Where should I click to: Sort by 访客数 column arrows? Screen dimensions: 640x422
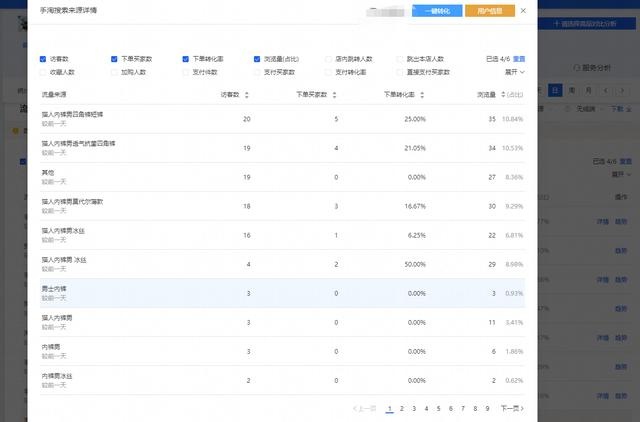coord(246,95)
